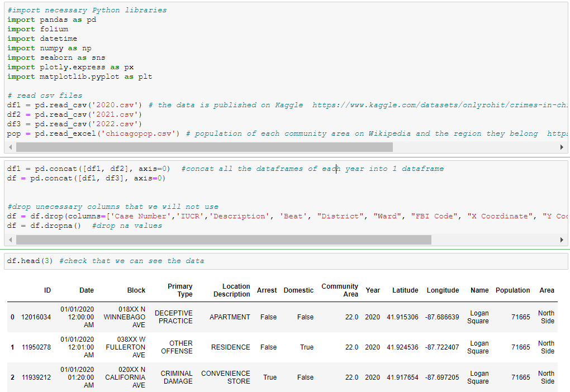Click the import seaborn as sns line
Screen dimensions: 570x392
[56, 58]
